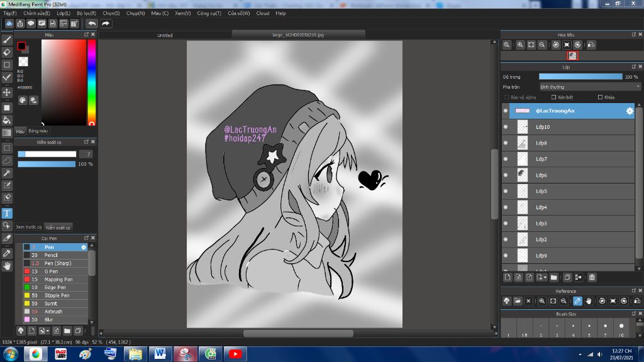
Task: Toggle visibility of Lớp6 layer
Action: click(506, 175)
